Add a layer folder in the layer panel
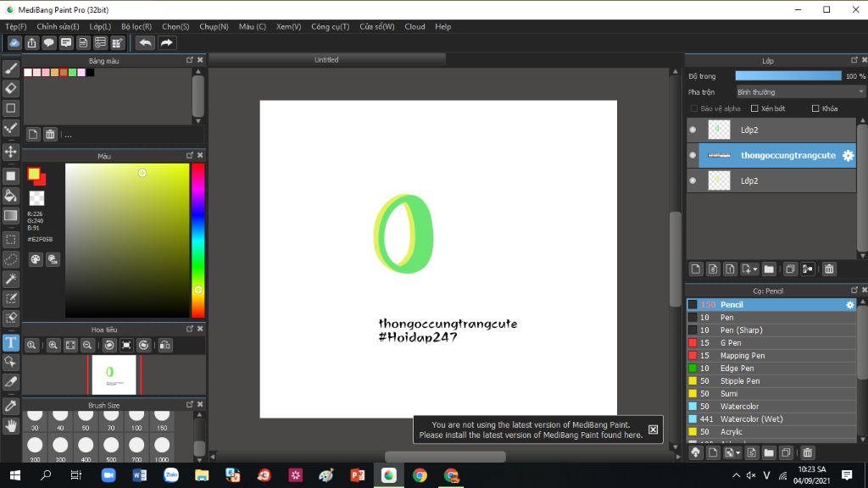The height and width of the screenshot is (488, 868). pyautogui.click(x=769, y=269)
